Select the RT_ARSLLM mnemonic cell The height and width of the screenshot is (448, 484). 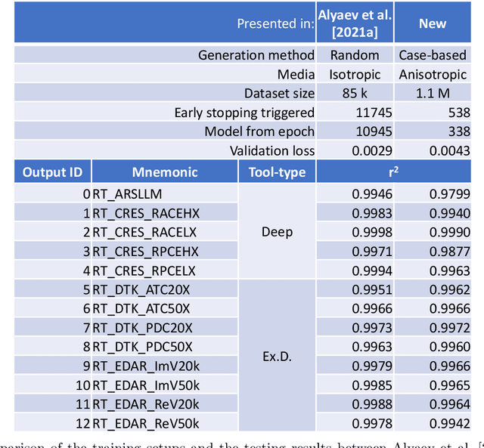click(x=128, y=193)
